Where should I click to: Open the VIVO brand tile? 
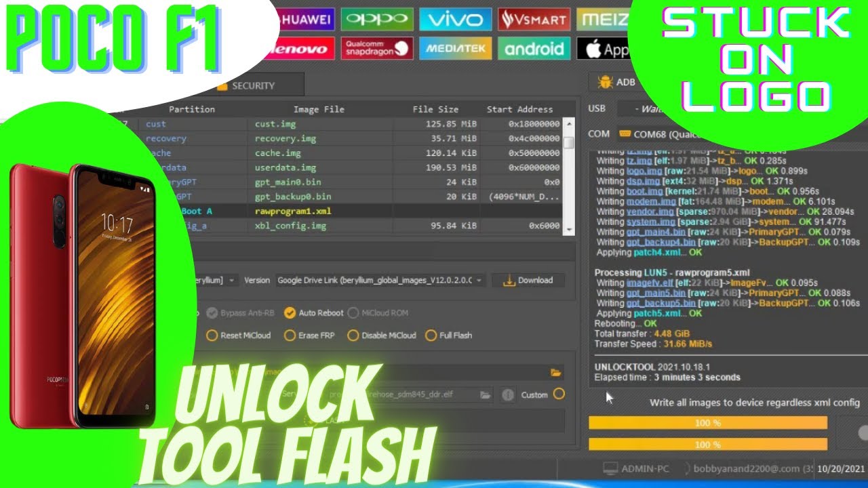[455, 19]
